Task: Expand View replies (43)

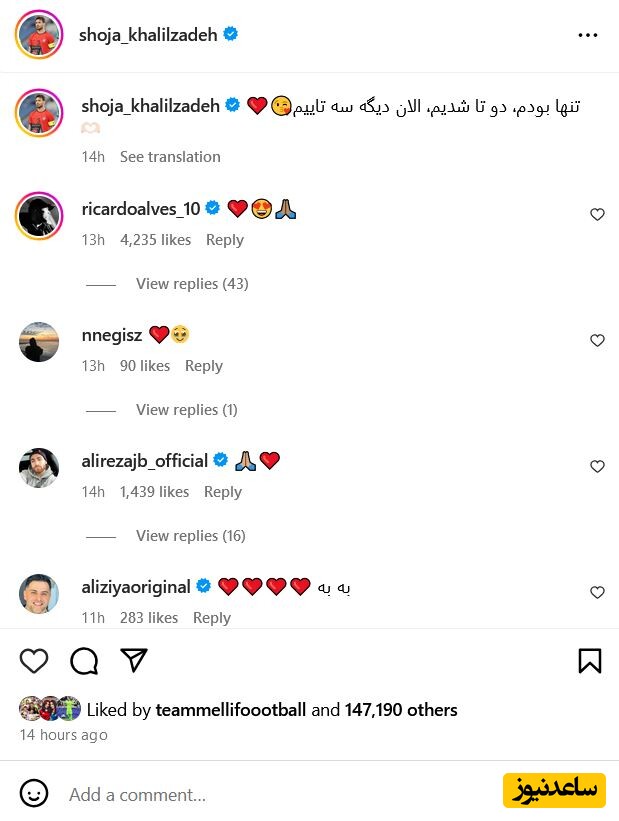Action: click(192, 284)
